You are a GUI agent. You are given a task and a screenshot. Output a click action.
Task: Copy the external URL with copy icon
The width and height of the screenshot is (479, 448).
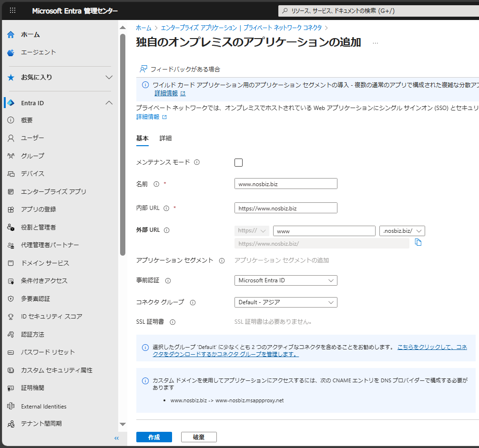point(418,242)
